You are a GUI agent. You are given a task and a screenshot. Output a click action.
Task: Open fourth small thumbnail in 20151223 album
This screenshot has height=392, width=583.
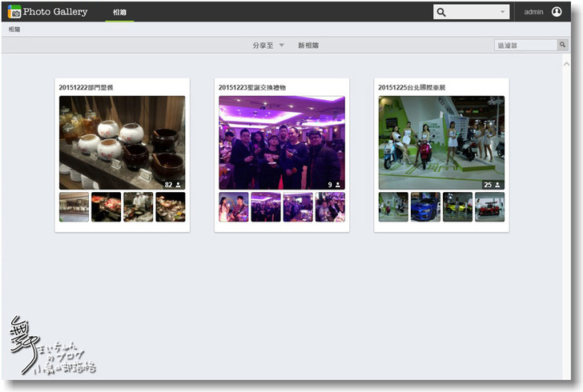click(x=330, y=207)
